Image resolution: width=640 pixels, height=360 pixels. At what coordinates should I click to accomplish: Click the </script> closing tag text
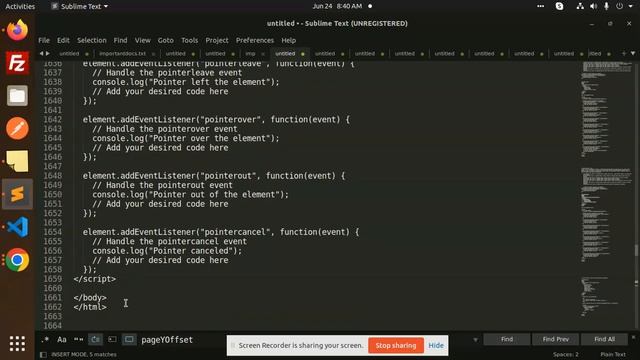[x=95, y=279]
